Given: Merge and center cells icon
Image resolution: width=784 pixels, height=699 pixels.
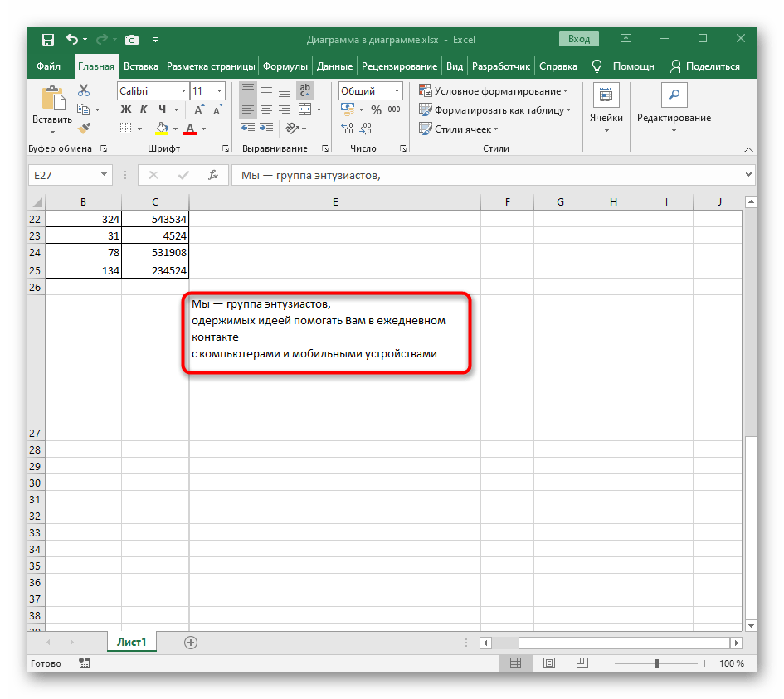Looking at the screenshot, I should [x=304, y=109].
